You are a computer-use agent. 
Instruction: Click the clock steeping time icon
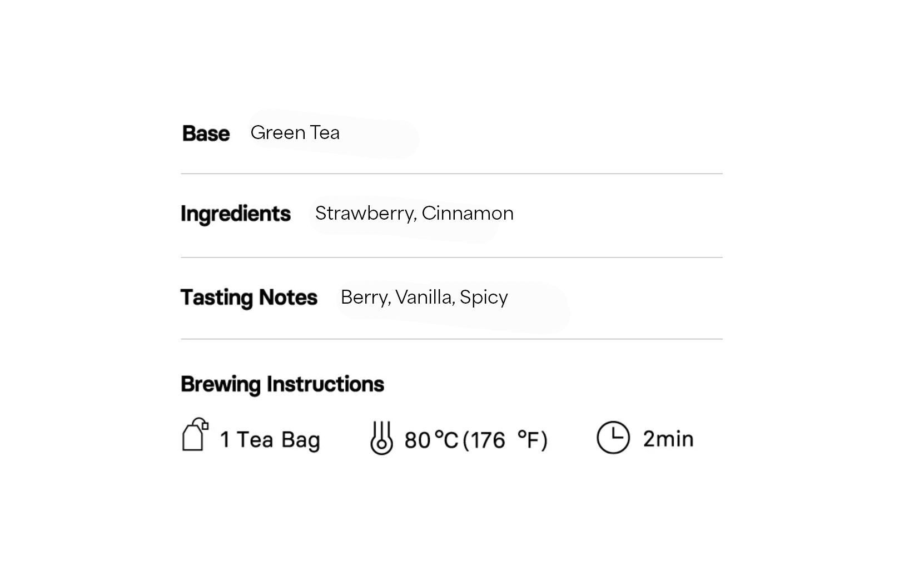[x=613, y=438]
